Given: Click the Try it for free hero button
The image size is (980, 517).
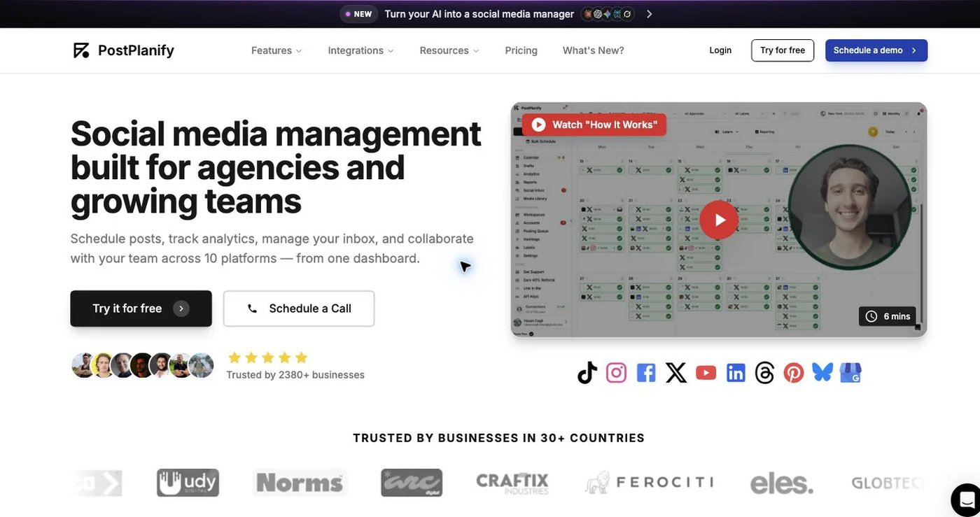Looking at the screenshot, I should coord(141,309).
